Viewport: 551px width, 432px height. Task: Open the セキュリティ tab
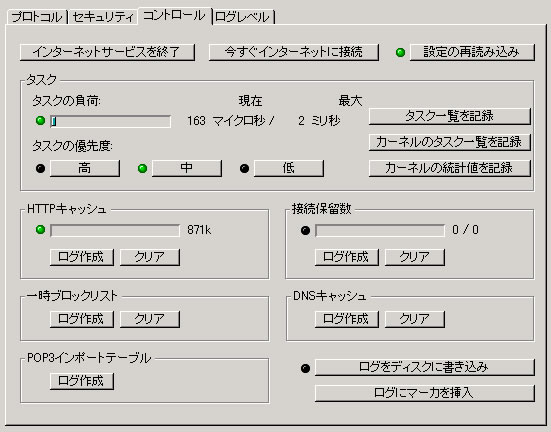[x=103, y=17]
